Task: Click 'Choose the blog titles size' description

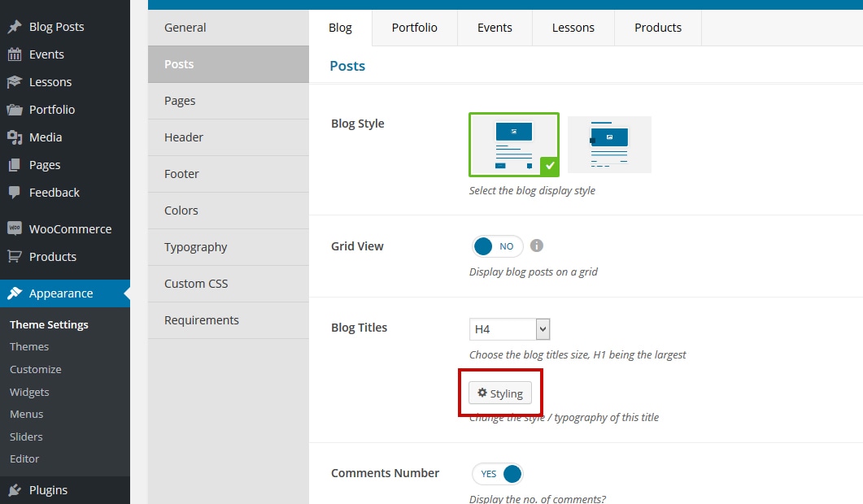Action: [x=578, y=355]
